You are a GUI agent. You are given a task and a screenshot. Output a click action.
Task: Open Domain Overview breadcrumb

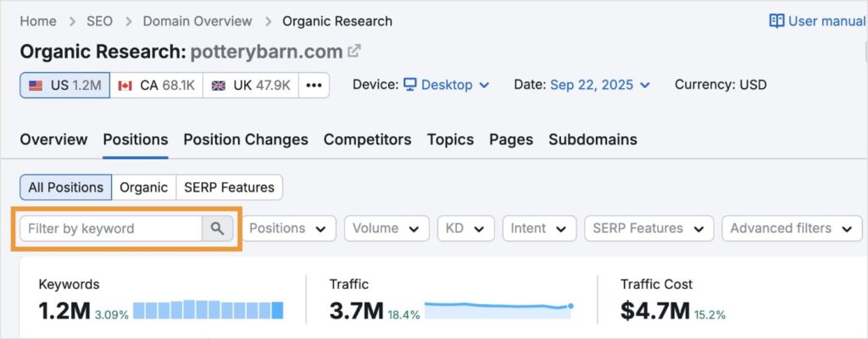click(x=198, y=21)
